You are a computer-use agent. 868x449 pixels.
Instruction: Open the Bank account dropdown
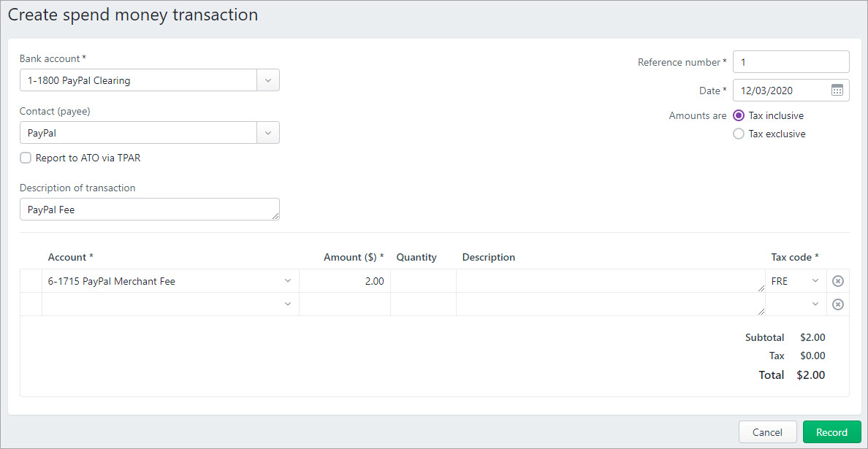tap(268, 80)
